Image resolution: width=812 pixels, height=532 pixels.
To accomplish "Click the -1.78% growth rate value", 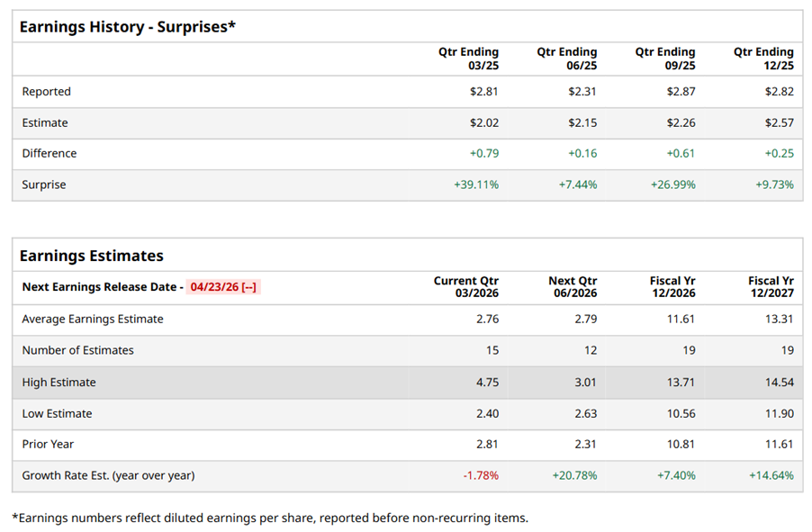I will coord(480,475).
